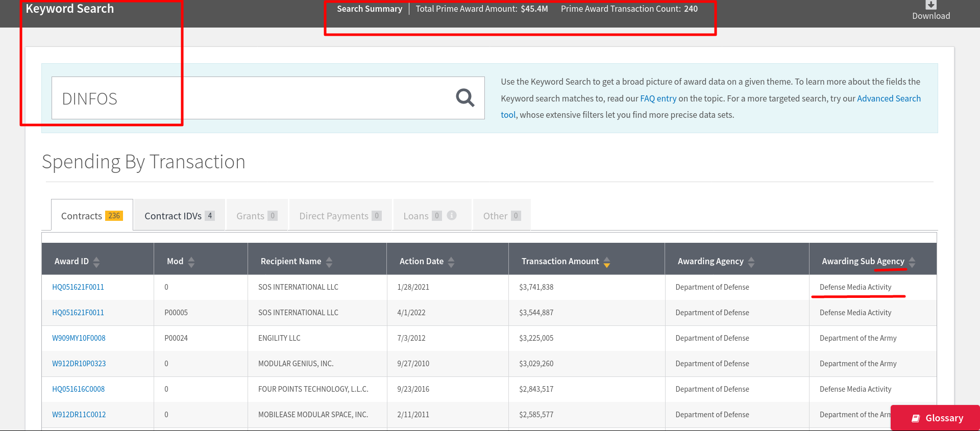The width and height of the screenshot is (980, 431).
Task: Sort by Awarding Agency column arrows
Action: tap(751, 262)
